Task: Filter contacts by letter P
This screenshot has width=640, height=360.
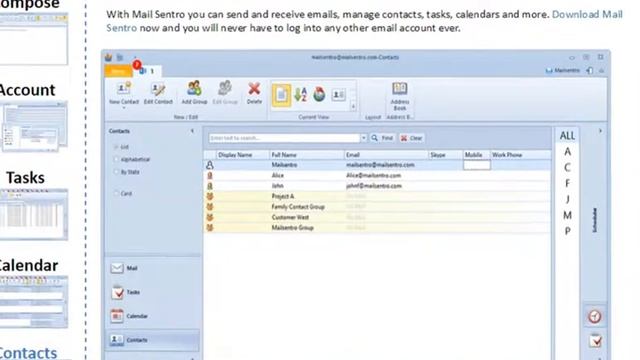Action: click(x=567, y=231)
